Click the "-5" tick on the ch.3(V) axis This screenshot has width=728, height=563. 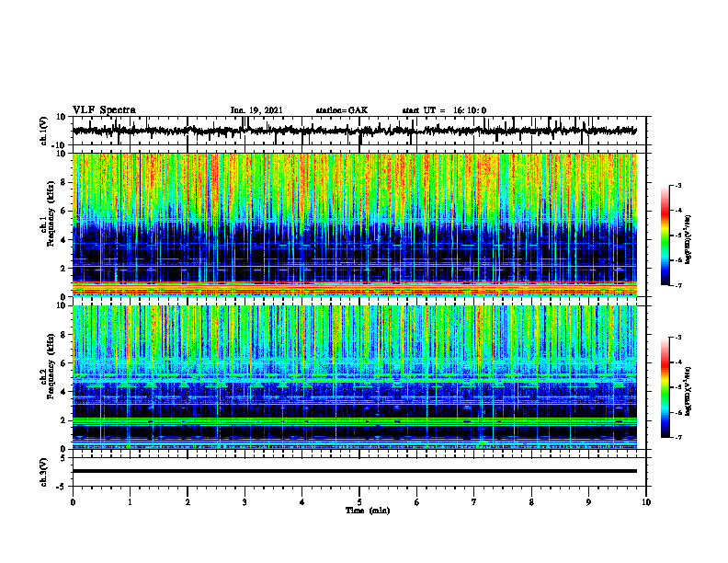click(x=62, y=487)
